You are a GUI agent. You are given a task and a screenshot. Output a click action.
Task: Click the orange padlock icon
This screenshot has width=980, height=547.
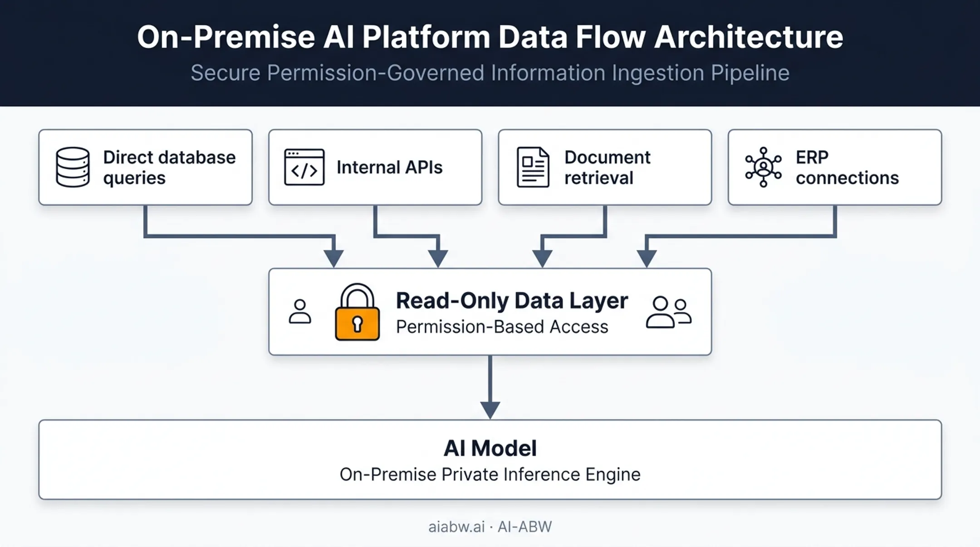point(357,312)
